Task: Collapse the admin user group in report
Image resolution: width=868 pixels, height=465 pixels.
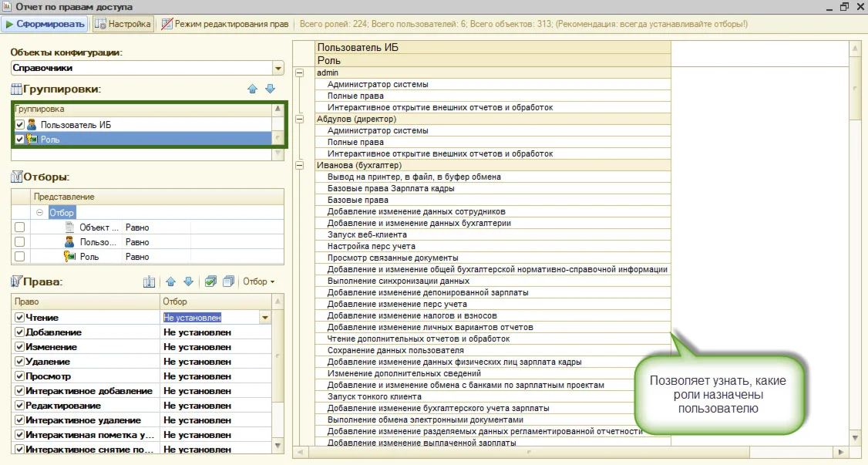Action: (300, 73)
